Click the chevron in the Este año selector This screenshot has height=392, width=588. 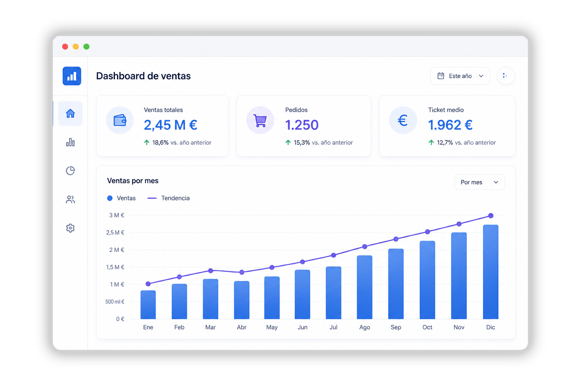pyautogui.click(x=481, y=76)
